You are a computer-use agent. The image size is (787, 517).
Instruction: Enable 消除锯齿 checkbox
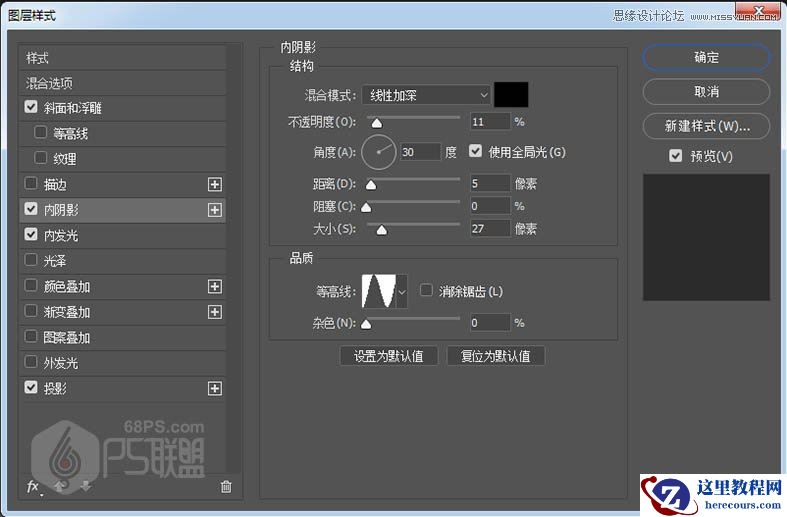(426, 290)
